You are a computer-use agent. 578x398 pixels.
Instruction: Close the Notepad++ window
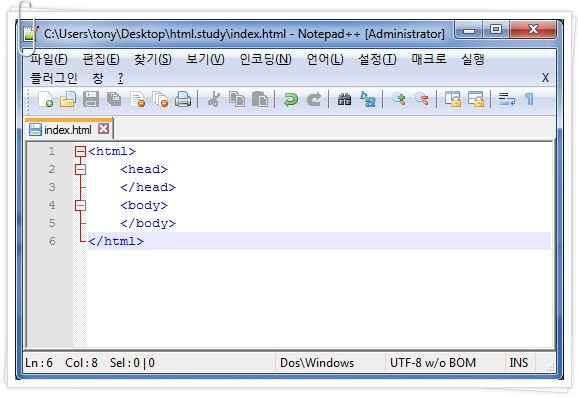pyautogui.click(x=533, y=30)
